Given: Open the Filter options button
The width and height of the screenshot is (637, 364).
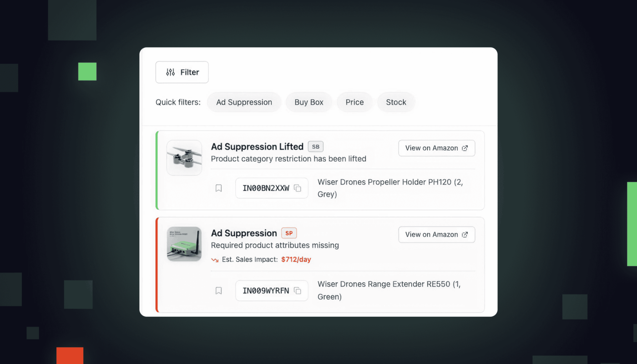Looking at the screenshot, I should (182, 72).
